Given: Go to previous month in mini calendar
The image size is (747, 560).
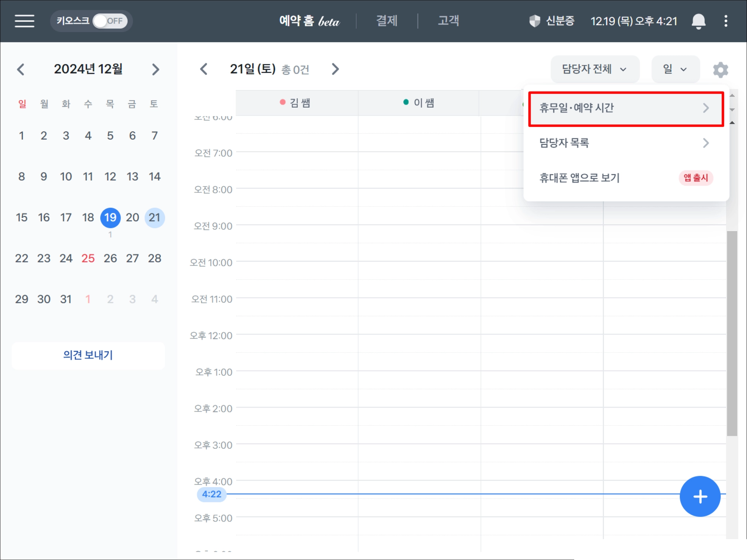Looking at the screenshot, I should tap(21, 69).
